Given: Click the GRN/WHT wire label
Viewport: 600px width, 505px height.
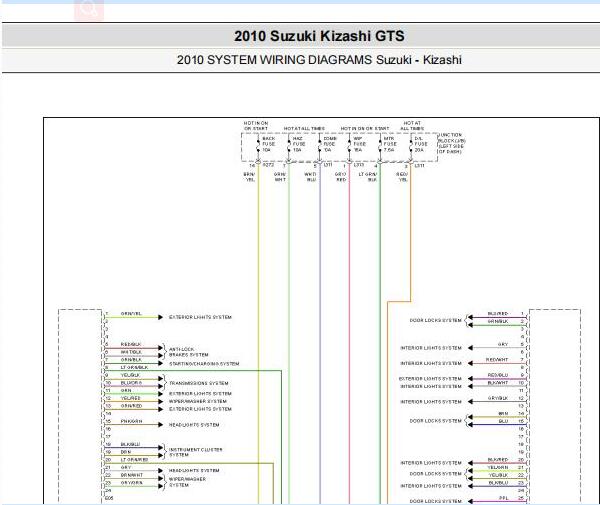Looking at the screenshot, I should (280, 177).
